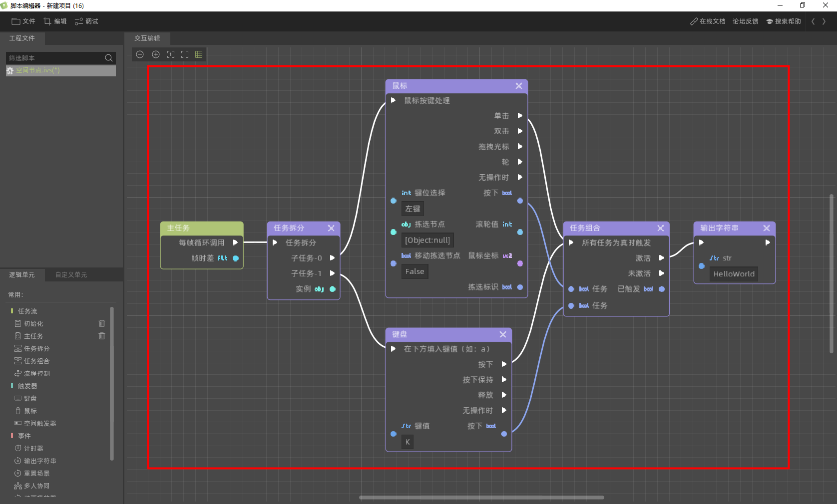
Task: Select the 主任务 unit in the list
Action: (29, 336)
